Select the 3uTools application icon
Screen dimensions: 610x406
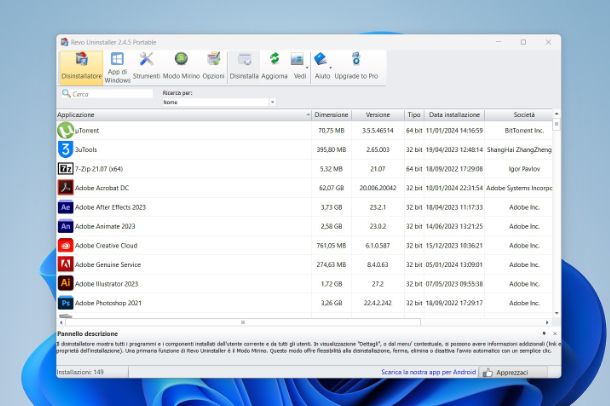click(65, 149)
